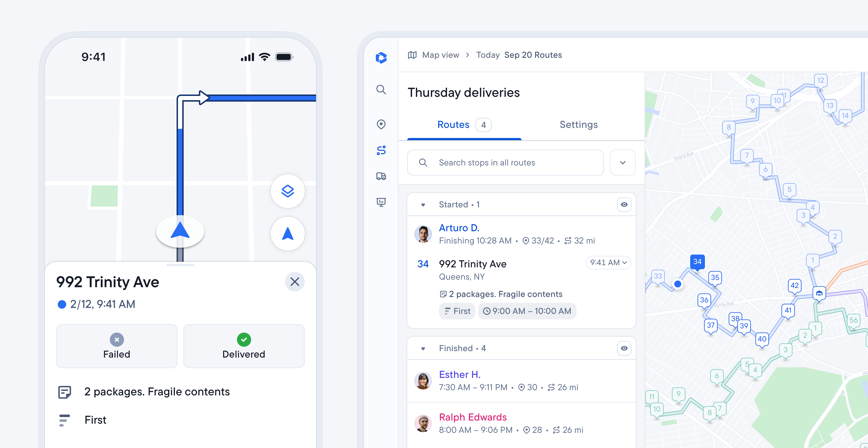The image size is (868, 448).
Task: Close the 992 Trinity Ave stop sheet
Action: click(295, 282)
